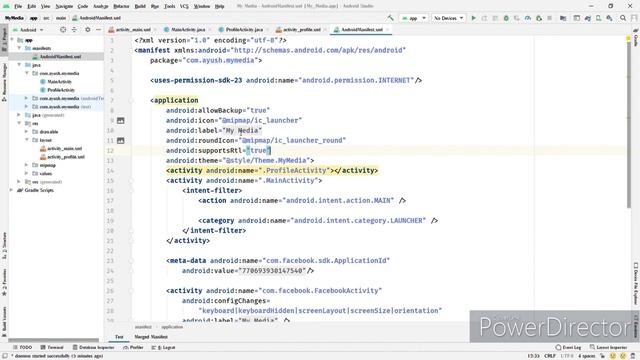
Task: Run the app with the green play icon
Action: pos(473,18)
